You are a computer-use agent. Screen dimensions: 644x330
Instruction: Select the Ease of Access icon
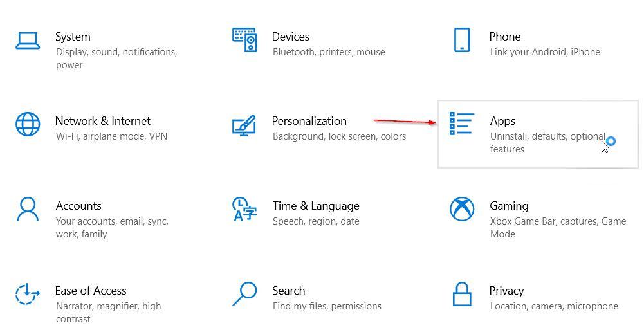click(x=28, y=294)
